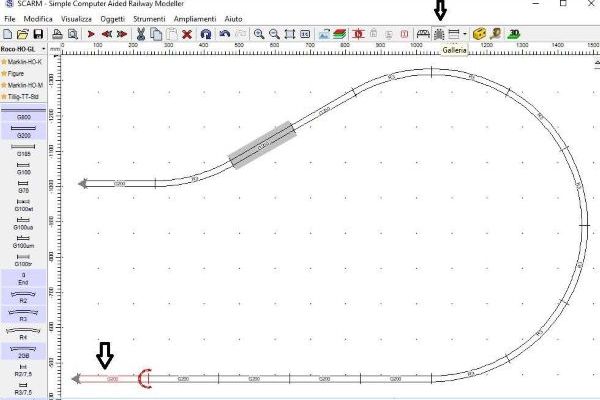Open the Ampliamenti menu
Viewport: 600px width, 400px height.
pos(193,19)
